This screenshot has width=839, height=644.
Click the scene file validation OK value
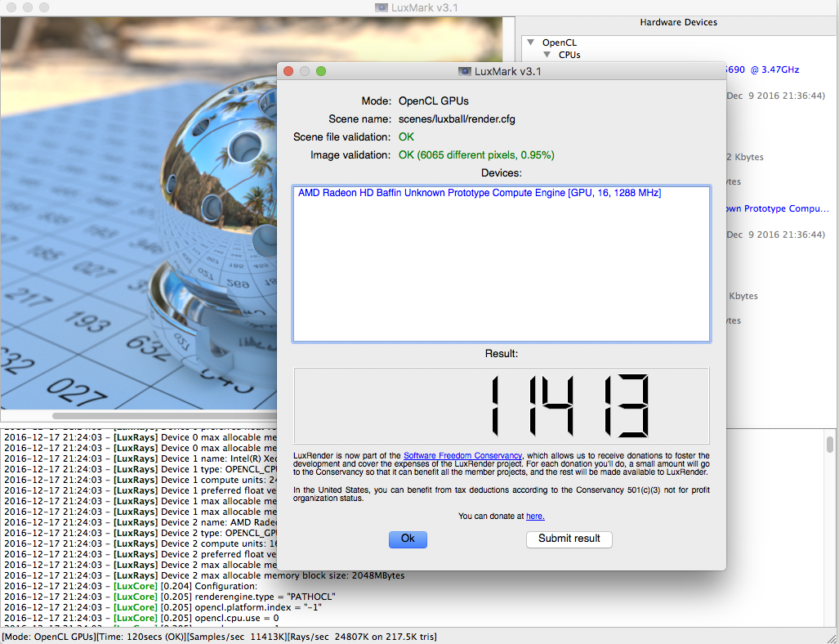point(406,137)
